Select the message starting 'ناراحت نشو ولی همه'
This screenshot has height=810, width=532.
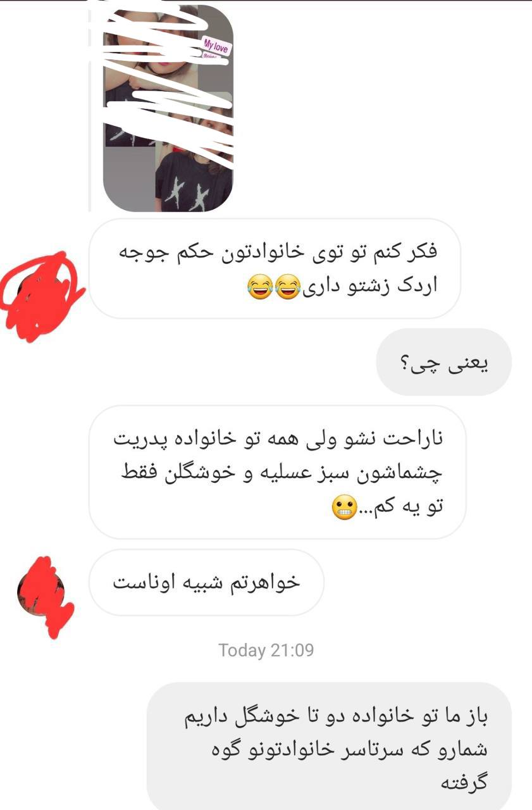point(277,472)
